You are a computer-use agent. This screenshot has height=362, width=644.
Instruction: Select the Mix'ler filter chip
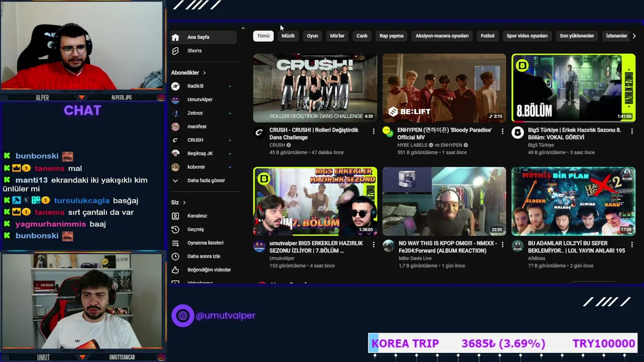337,36
